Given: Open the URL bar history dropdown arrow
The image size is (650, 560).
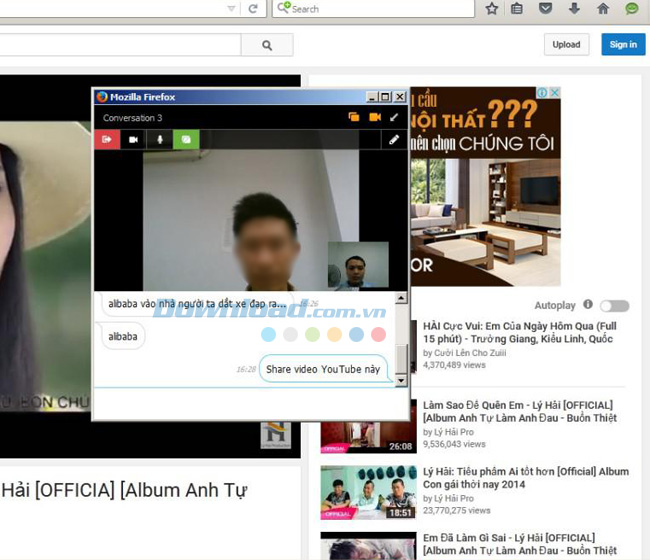Looking at the screenshot, I should coord(231,9).
